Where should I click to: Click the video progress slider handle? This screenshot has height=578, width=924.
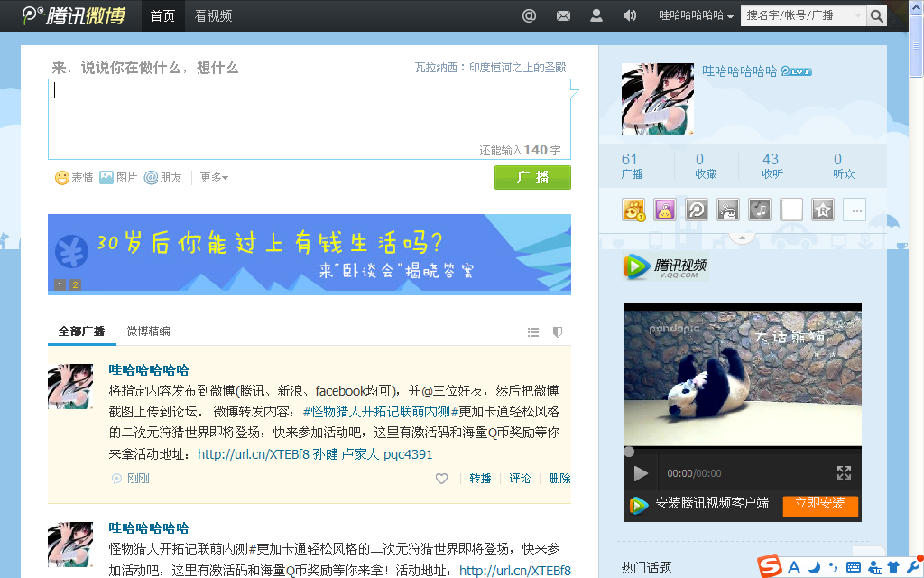point(629,452)
